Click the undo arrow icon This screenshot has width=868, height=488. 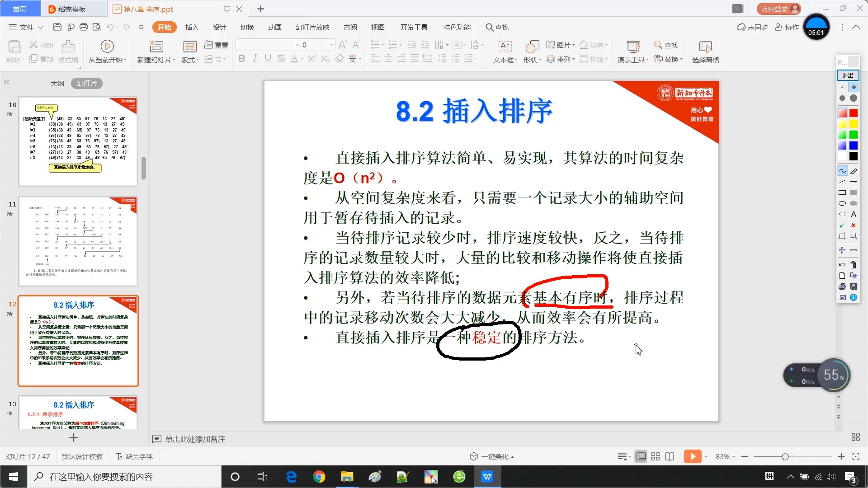(110, 27)
